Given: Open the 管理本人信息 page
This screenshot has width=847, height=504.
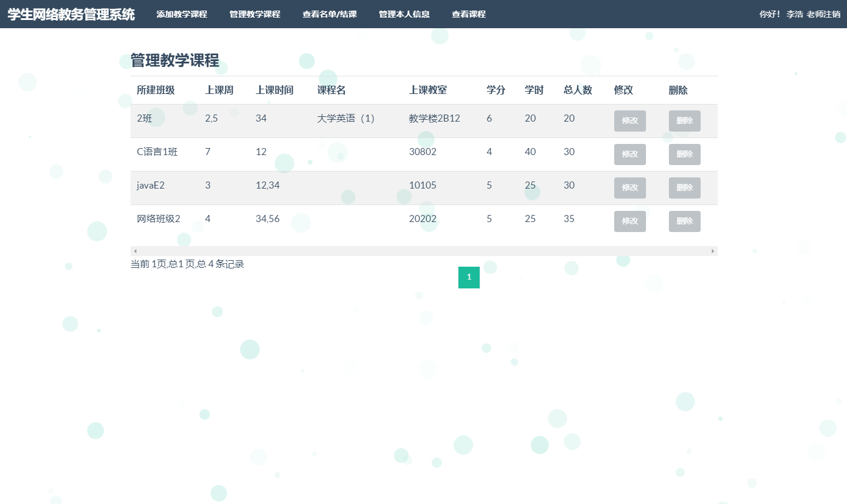Looking at the screenshot, I should 404,14.
